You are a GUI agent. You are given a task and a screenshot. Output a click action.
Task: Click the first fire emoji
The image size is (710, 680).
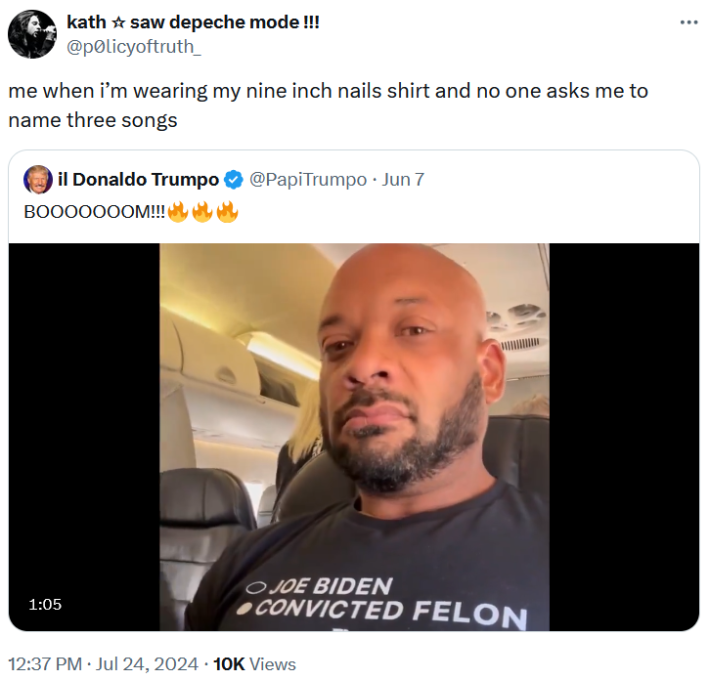(179, 212)
